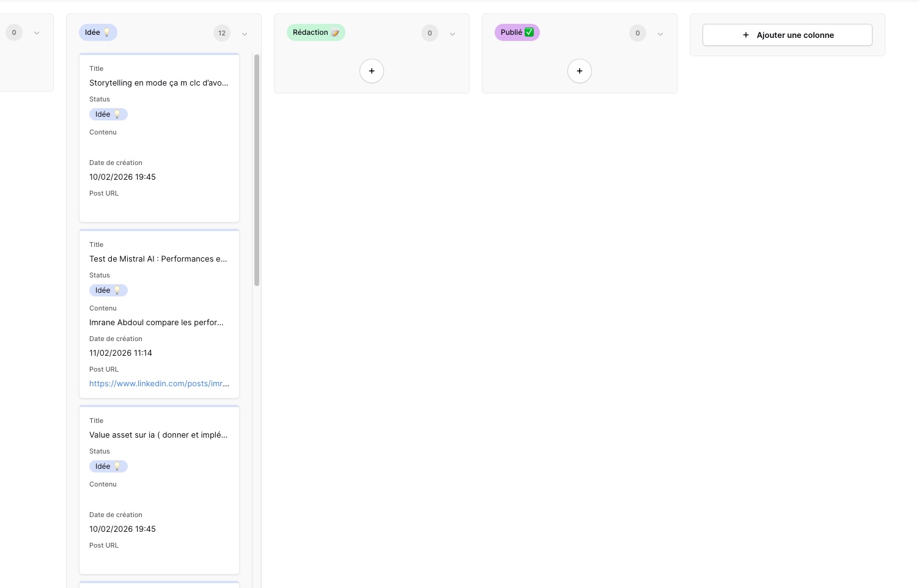Screen dimensions: 919x588
Task: Click plus icon in Rédaction column
Action: [372, 71]
